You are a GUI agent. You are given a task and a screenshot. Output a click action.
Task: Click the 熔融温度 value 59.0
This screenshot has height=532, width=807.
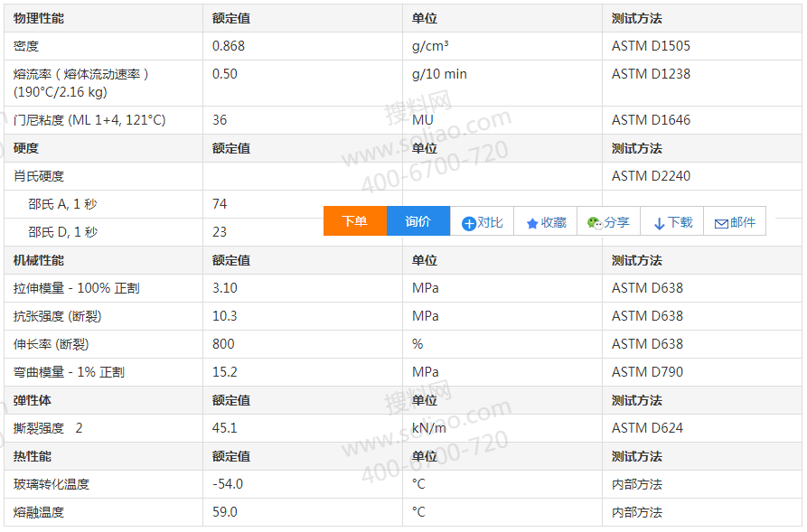[224, 512]
